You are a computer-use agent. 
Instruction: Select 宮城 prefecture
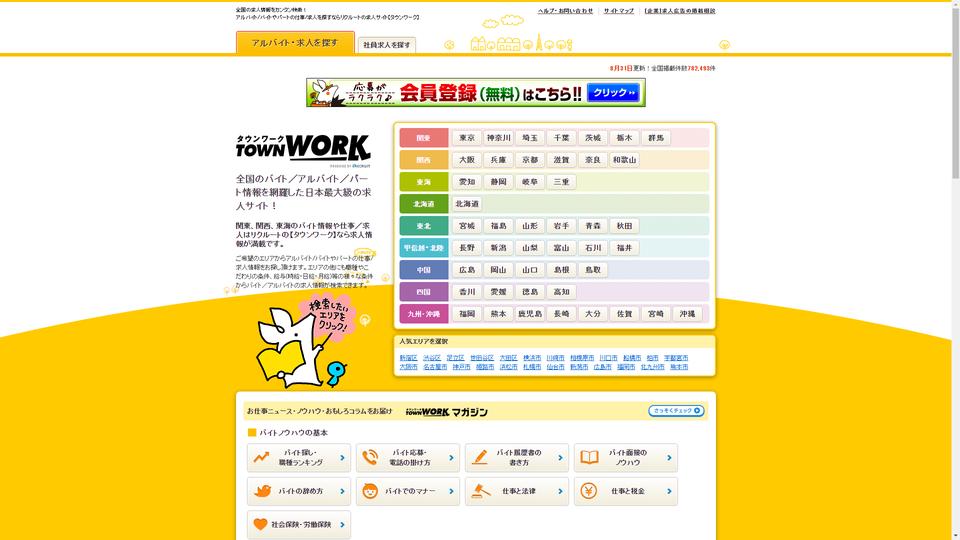[x=467, y=226]
